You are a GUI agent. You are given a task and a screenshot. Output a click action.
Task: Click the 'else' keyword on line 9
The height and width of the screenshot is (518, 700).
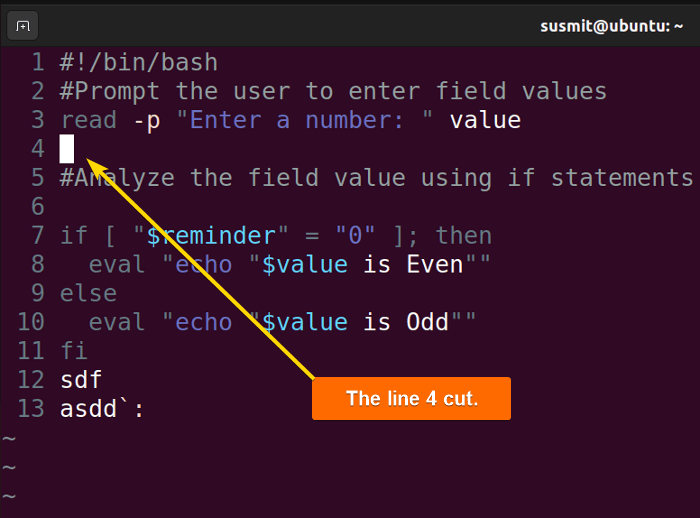(x=88, y=293)
